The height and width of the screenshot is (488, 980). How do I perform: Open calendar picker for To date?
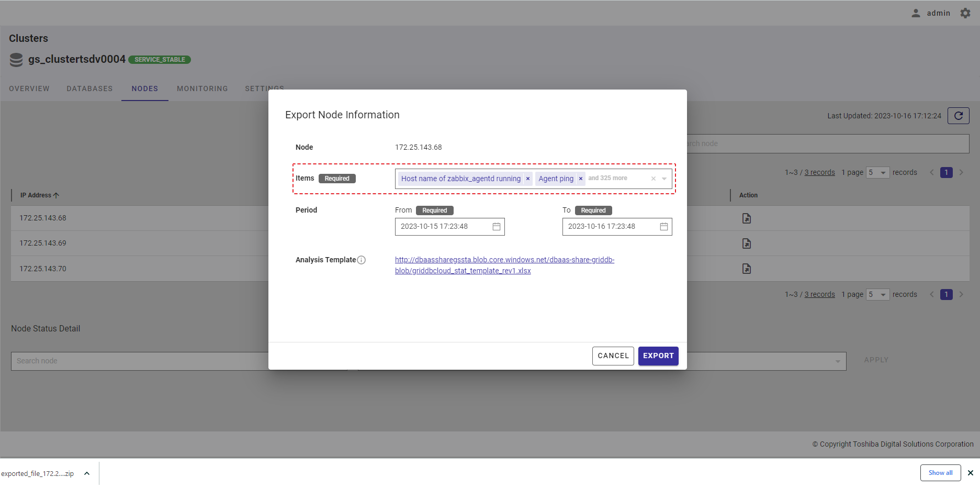pos(663,227)
